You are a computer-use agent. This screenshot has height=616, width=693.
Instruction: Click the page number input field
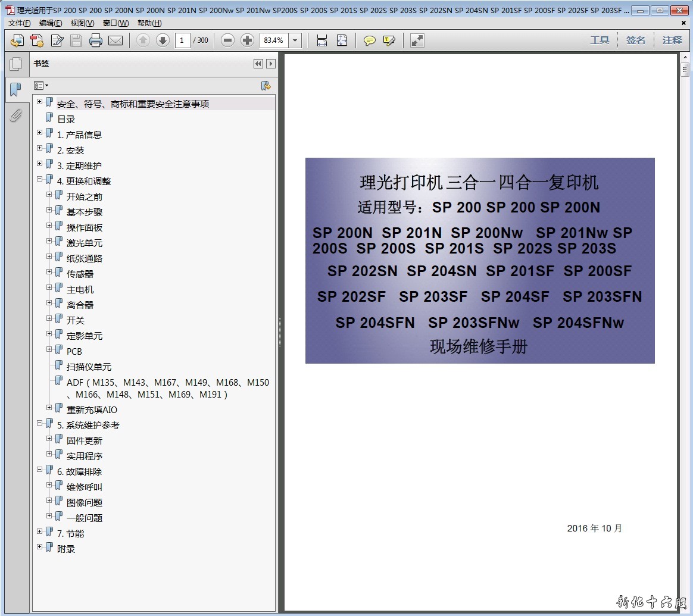[x=182, y=40]
